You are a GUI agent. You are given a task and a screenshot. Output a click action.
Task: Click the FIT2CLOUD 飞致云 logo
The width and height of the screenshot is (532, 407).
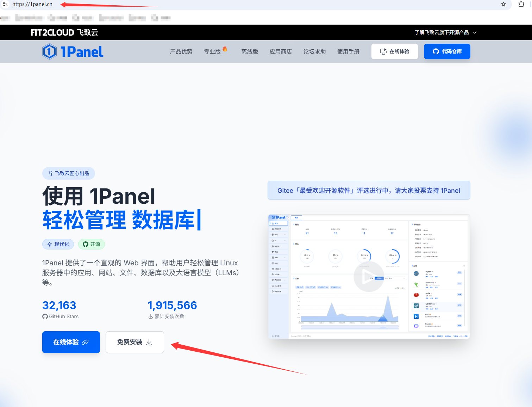pos(64,32)
